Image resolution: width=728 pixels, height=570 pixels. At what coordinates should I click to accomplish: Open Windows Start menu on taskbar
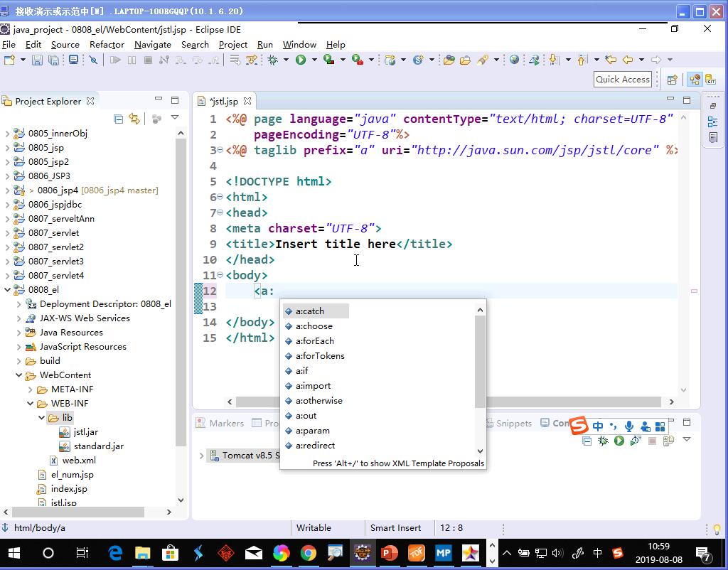click(x=14, y=553)
